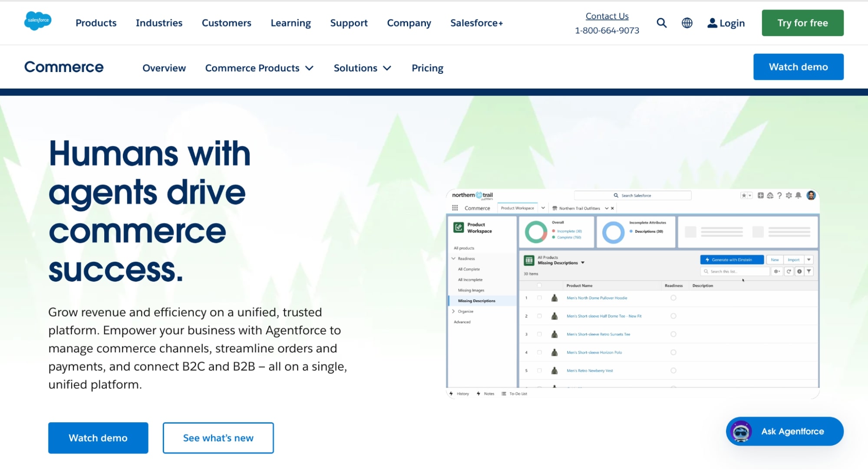Click the refresh list icon in demo
868x470 pixels.
pos(789,271)
